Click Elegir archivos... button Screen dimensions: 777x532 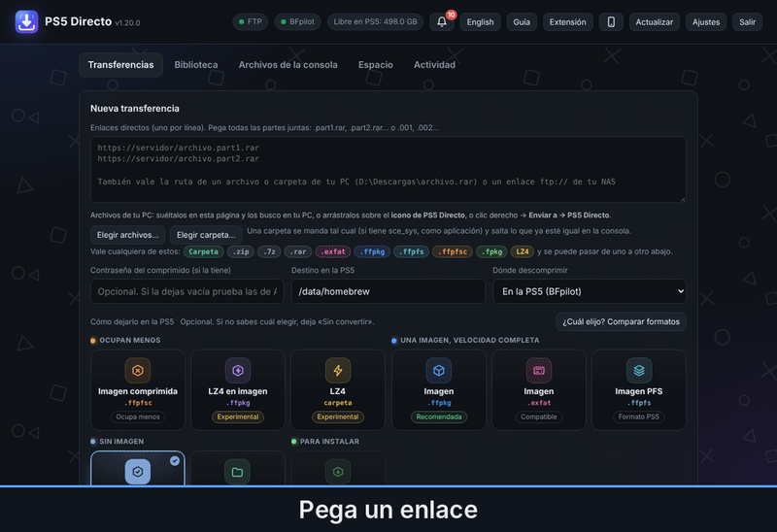128,235
